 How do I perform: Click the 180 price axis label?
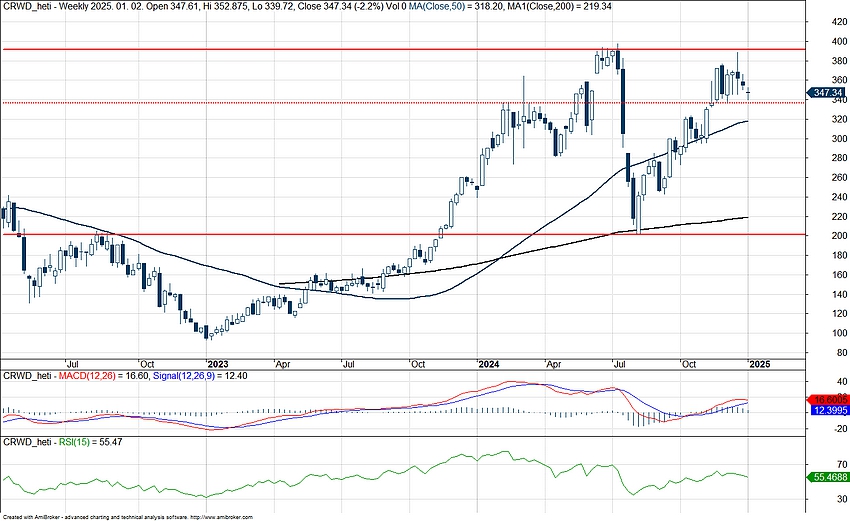(839, 255)
